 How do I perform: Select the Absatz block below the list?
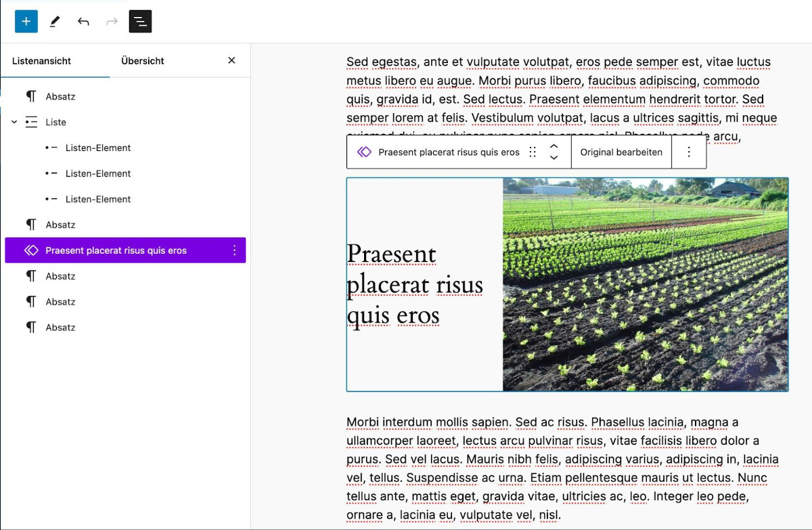(x=125, y=225)
